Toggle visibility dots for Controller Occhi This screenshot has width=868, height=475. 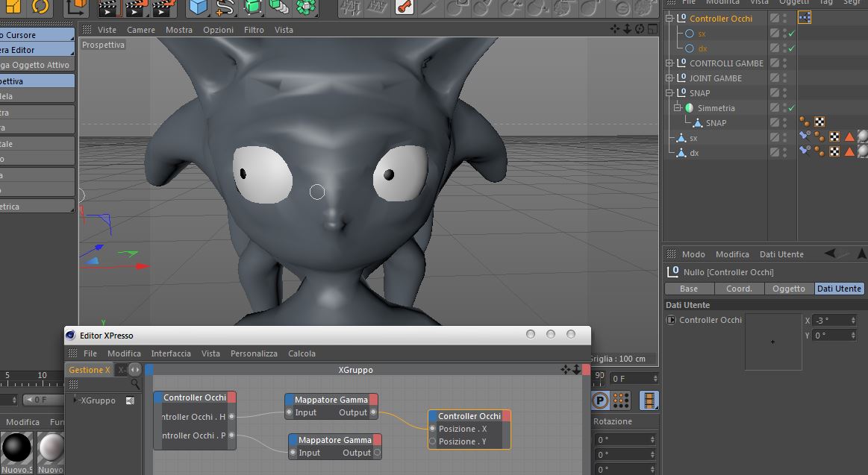[x=785, y=18]
